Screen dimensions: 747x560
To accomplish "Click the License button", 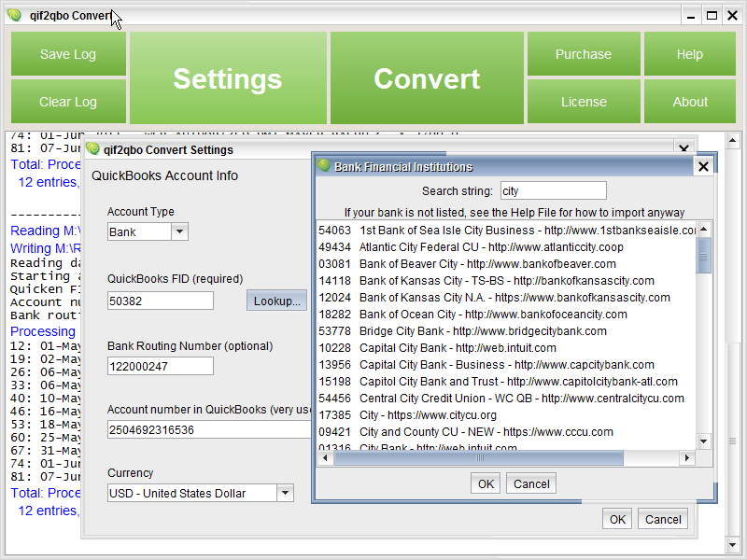I will pyautogui.click(x=584, y=102).
